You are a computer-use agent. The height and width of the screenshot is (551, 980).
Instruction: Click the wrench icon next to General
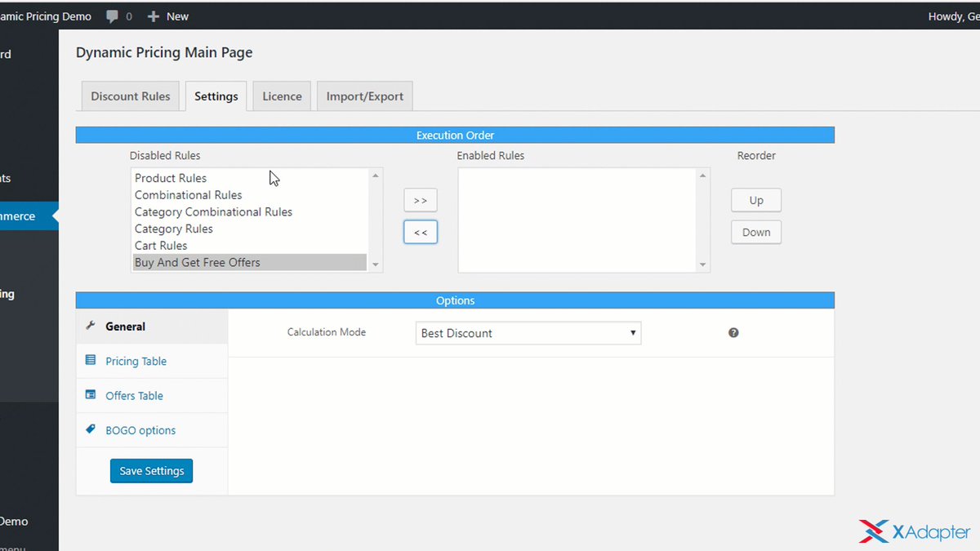pos(91,326)
